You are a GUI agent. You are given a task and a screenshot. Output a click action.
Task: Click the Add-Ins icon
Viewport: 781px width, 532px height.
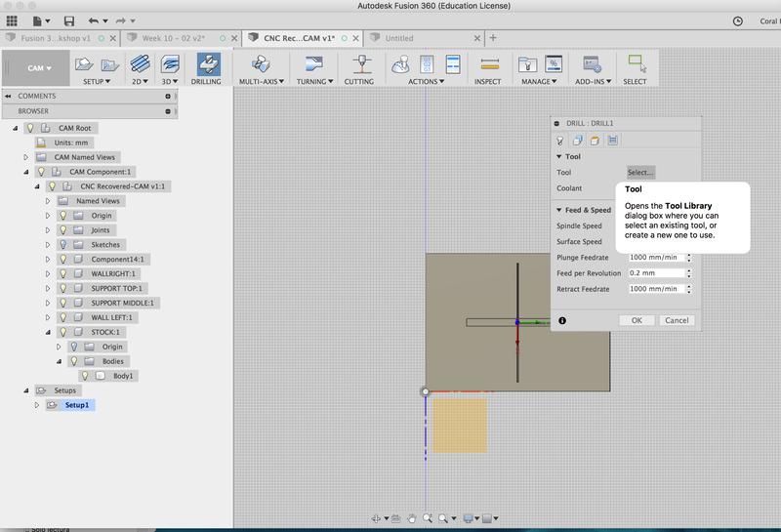592,64
